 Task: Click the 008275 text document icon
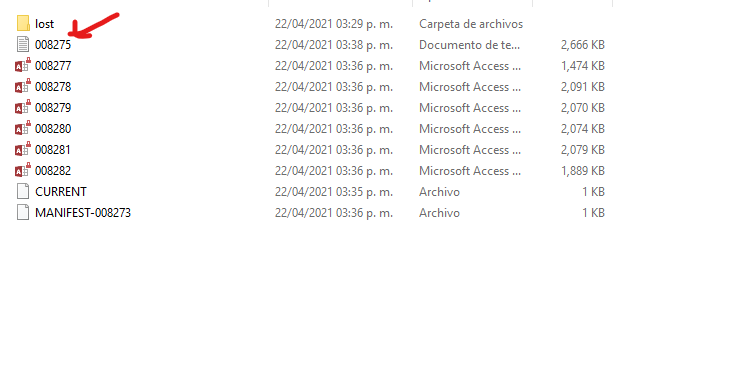coord(23,44)
